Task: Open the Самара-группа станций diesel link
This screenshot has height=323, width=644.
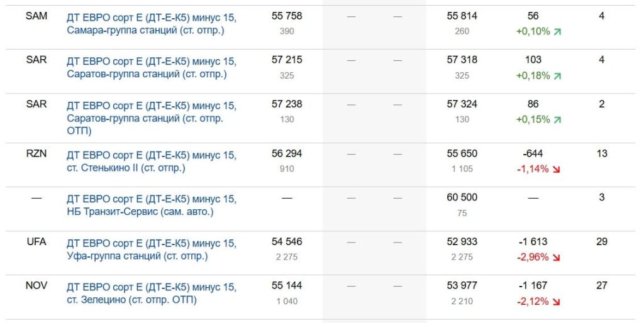Action: [x=151, y=23]
